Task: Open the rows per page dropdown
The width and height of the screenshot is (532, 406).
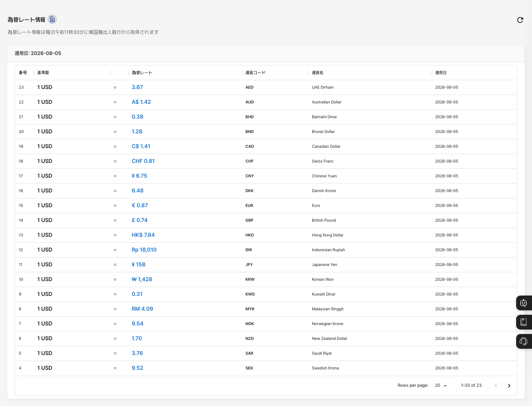Action: pos(441,385)
